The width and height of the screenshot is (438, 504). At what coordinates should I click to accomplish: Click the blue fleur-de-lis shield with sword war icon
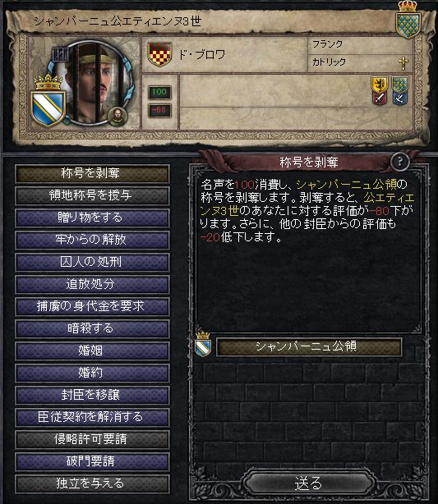[x=400, y=90]
